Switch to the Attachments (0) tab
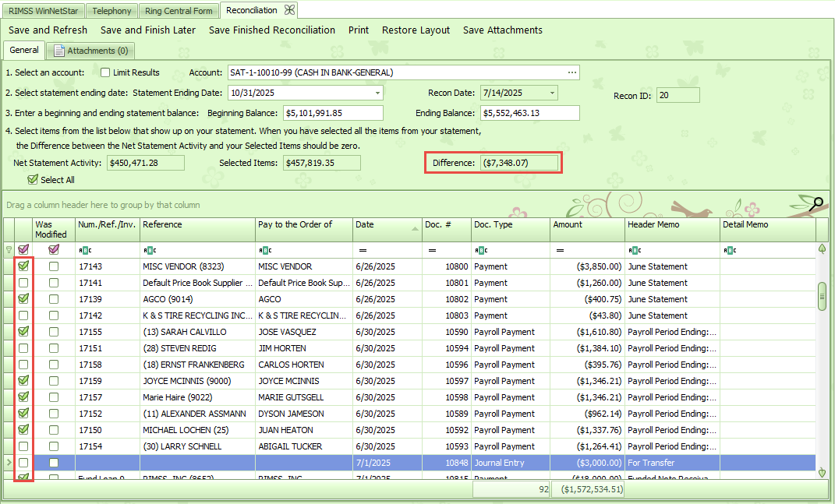 pos(90,51)
